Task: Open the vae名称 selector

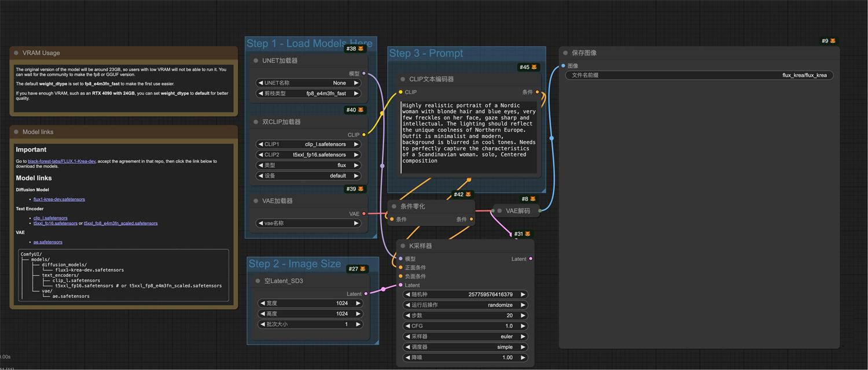Action: coord(308,223)
